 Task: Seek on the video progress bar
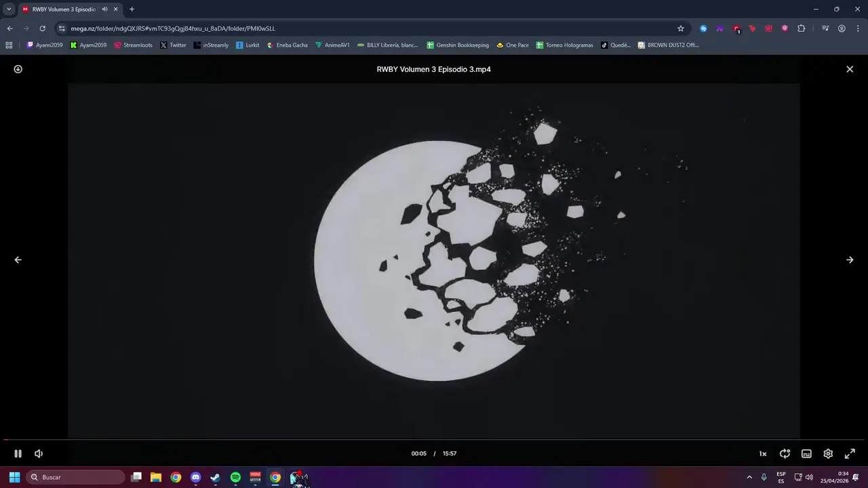click(434, 440)
